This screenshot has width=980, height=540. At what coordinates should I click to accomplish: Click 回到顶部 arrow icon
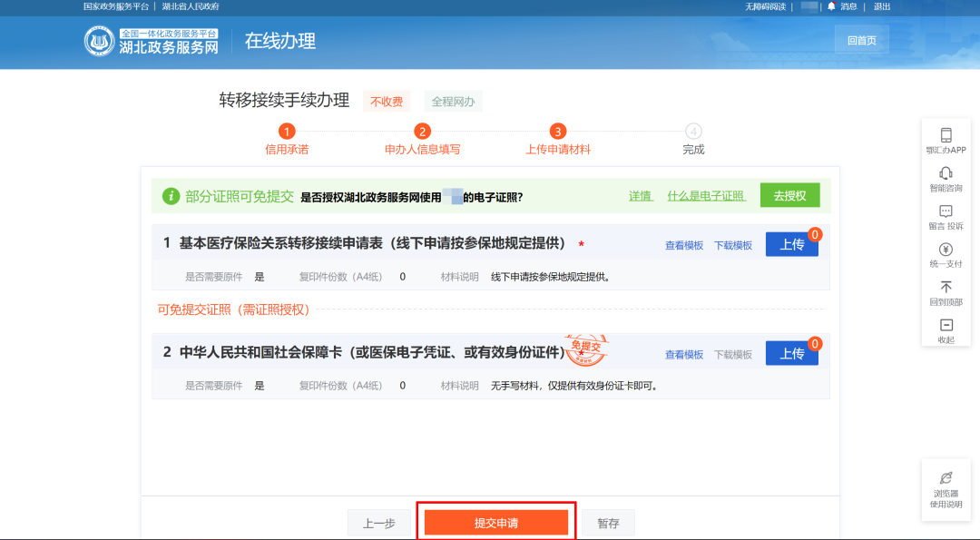pos(946,287)
